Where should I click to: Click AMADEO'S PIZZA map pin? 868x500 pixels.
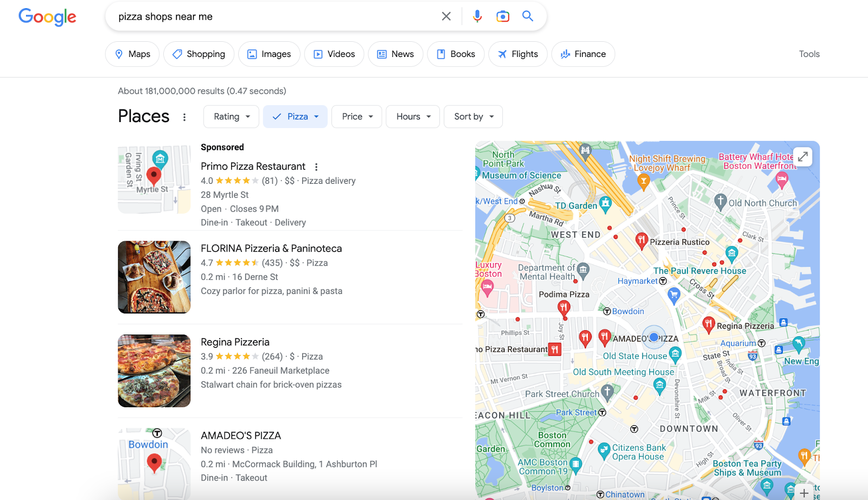(604, 337)
